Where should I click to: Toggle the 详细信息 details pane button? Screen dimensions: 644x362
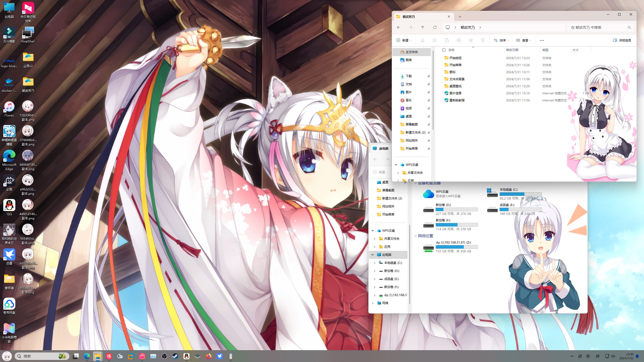click(622, 40)
